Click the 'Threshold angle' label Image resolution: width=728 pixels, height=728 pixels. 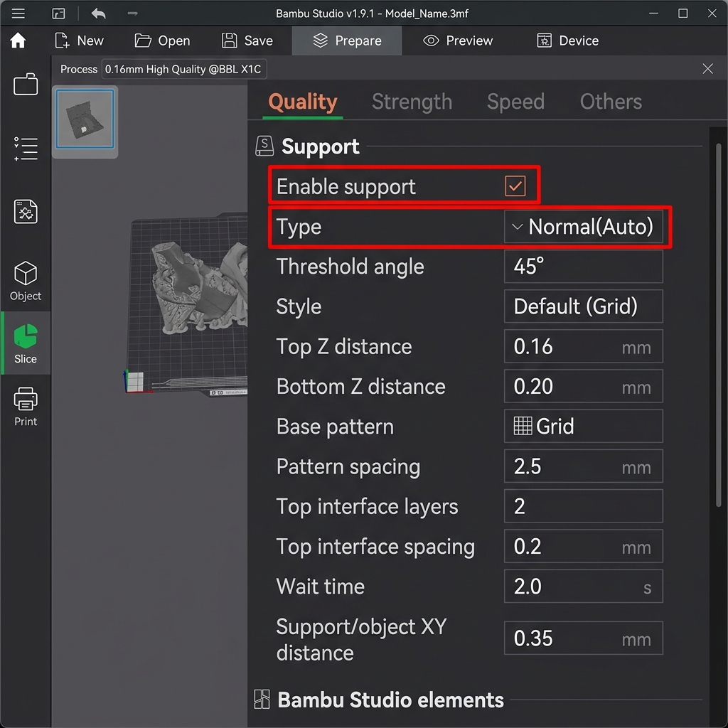click(x=350, y=267)
